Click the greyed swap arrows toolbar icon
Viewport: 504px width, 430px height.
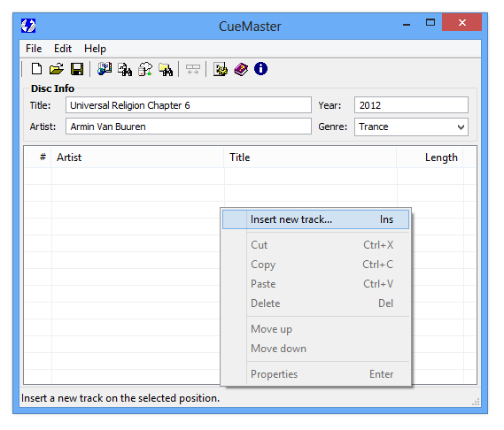[193, 69]
